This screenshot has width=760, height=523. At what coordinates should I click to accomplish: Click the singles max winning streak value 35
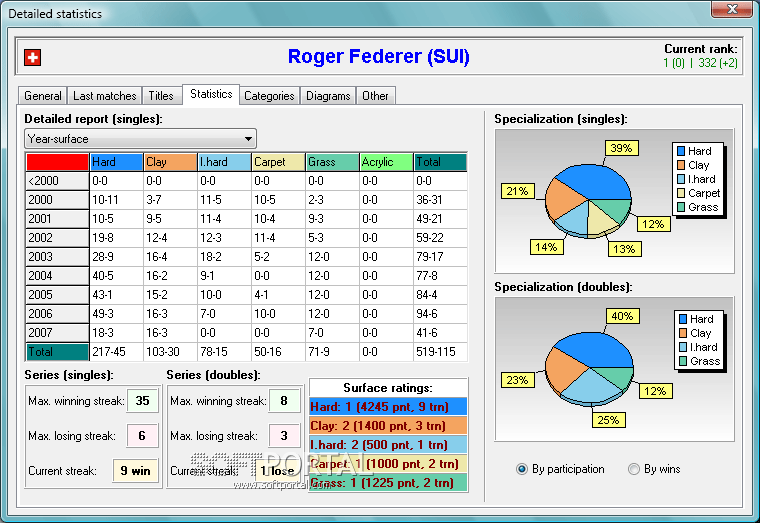point(142,401)
